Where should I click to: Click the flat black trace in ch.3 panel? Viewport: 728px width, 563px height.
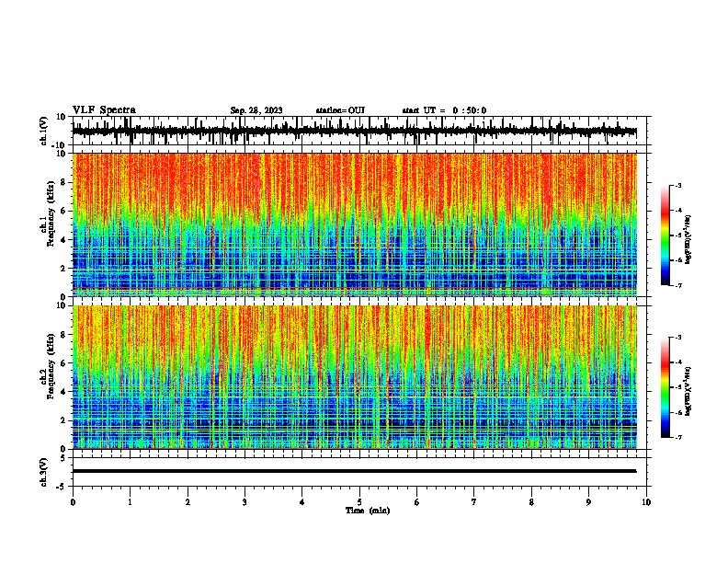click(354, 471)
